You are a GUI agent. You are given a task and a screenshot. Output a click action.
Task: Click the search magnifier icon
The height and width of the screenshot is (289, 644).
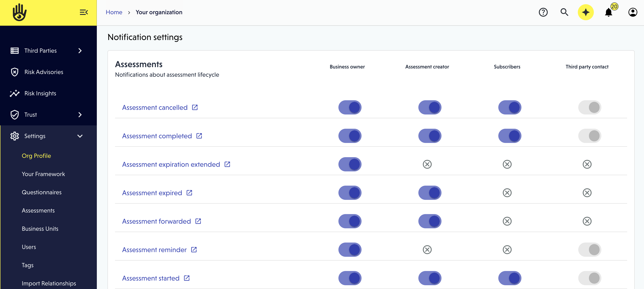pyautogui.click(x=564, y=12)
